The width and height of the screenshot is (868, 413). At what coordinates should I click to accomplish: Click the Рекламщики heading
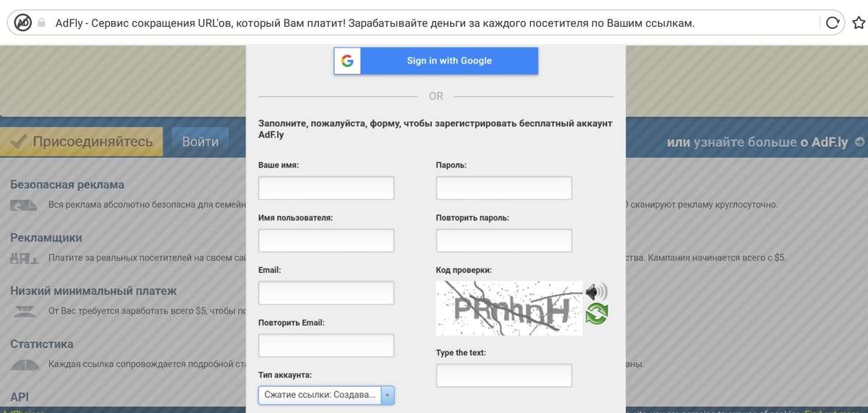coord(46,238)
